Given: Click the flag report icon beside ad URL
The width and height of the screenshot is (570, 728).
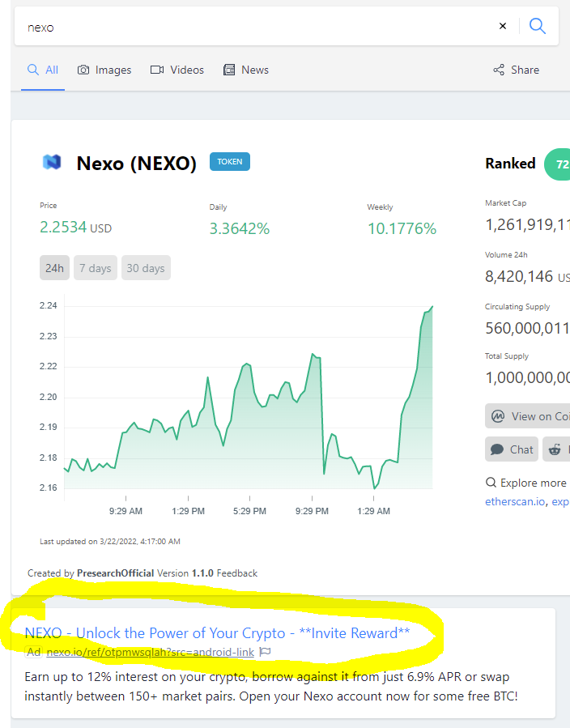Looking at the screenshot, I should [265, 652].
